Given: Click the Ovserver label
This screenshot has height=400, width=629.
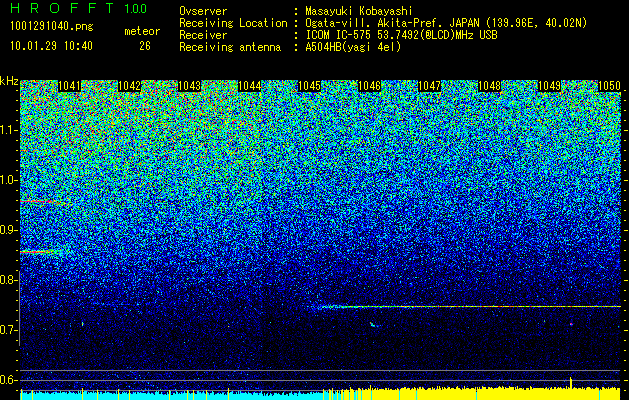Looking at the screenshot, I should coord(203,11).
